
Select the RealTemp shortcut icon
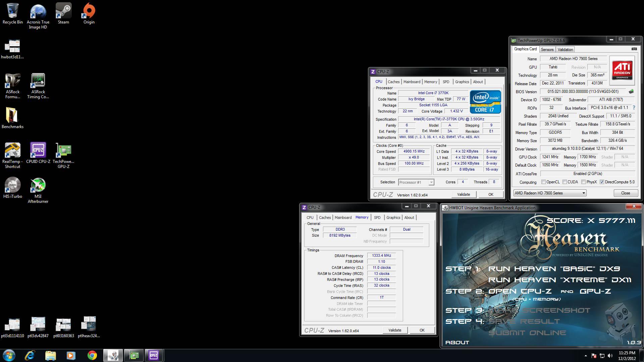coord(12,156)
